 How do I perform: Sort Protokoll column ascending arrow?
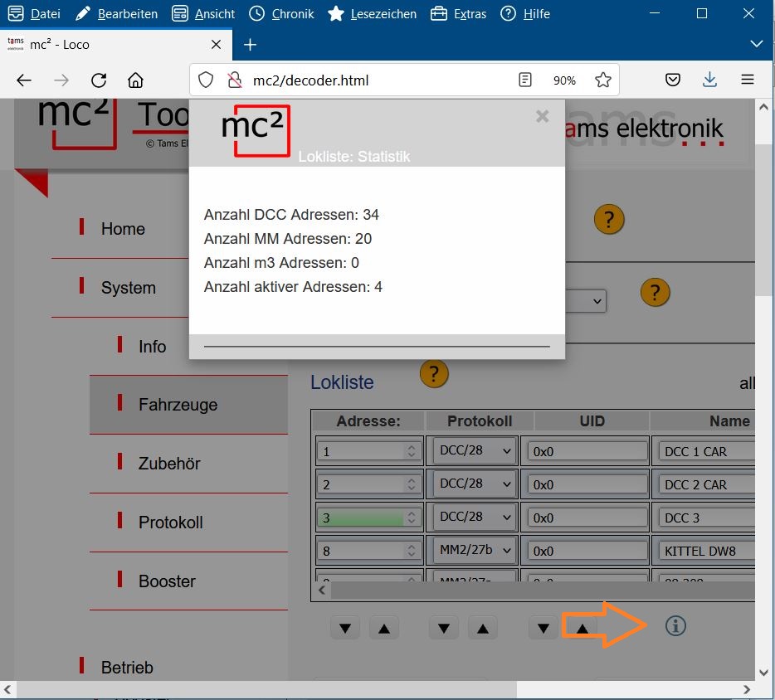pyautogui.click(x=483, y=629)
